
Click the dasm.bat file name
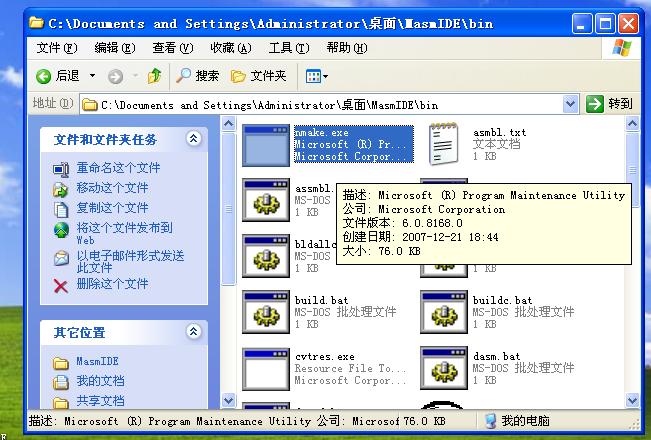pyautogui.click(x=497, y=356)
